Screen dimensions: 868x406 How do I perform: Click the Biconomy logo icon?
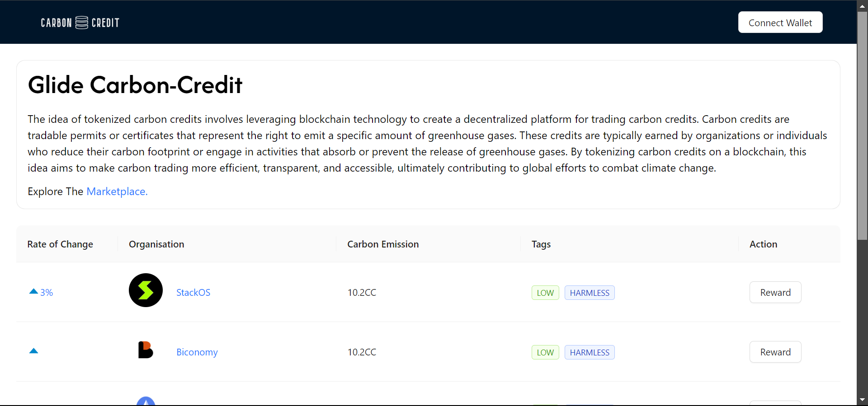(x=146, y=350)
